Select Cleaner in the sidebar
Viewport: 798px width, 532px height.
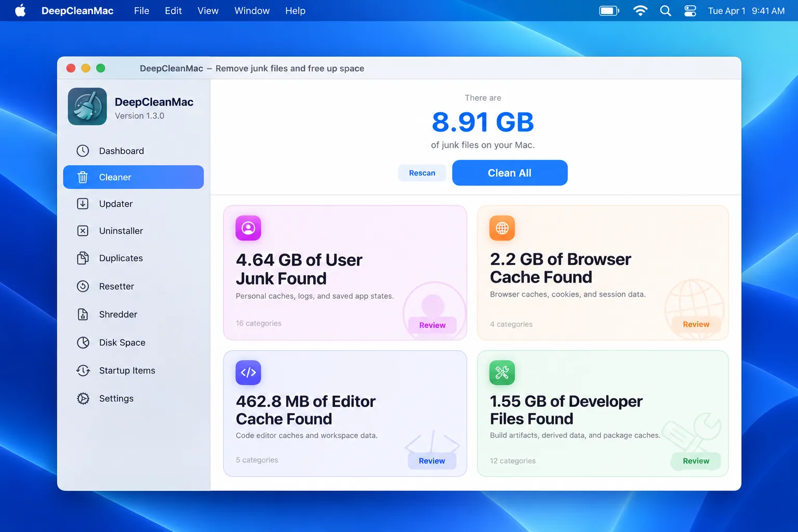[134, 177]
